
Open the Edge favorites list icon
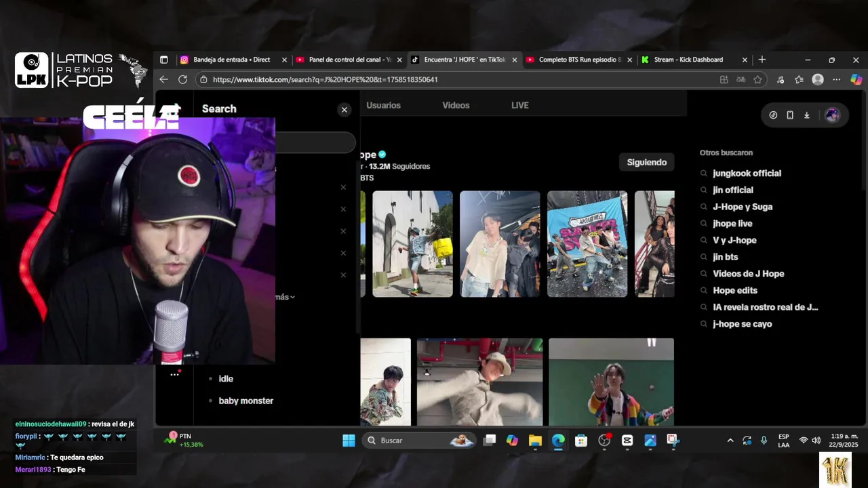799,79
